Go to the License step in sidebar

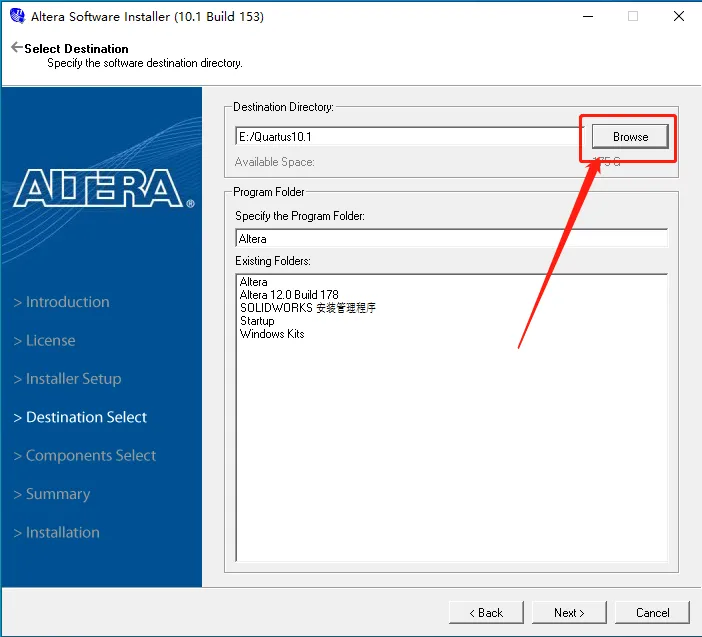(44, 340)
